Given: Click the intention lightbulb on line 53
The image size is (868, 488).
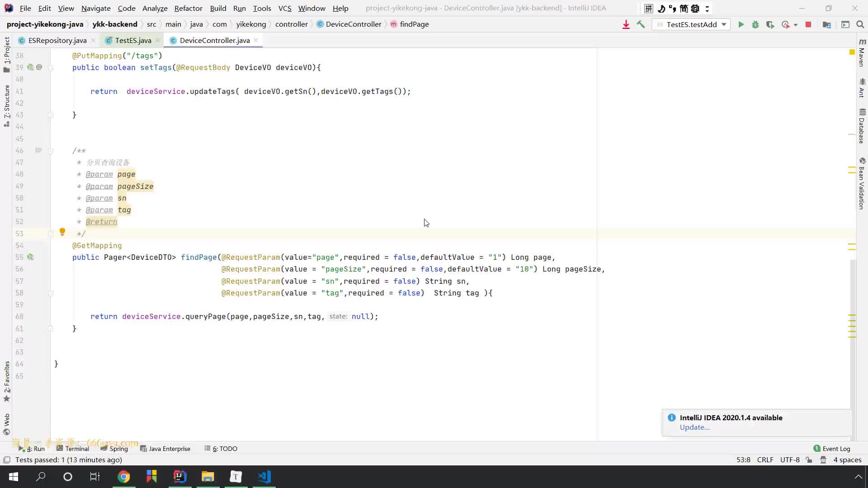Looking at the screenshot, I should pyautogui.click(x=62, y=232).
